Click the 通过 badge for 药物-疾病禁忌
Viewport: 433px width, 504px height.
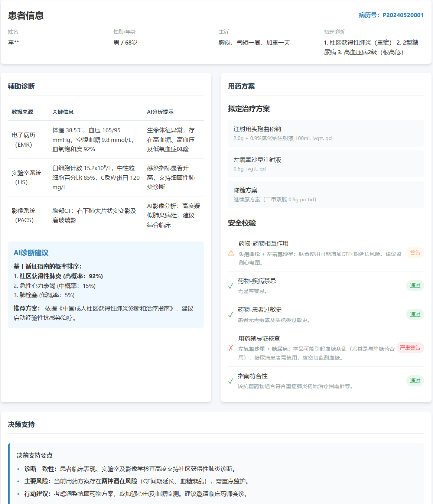[415, 286]
